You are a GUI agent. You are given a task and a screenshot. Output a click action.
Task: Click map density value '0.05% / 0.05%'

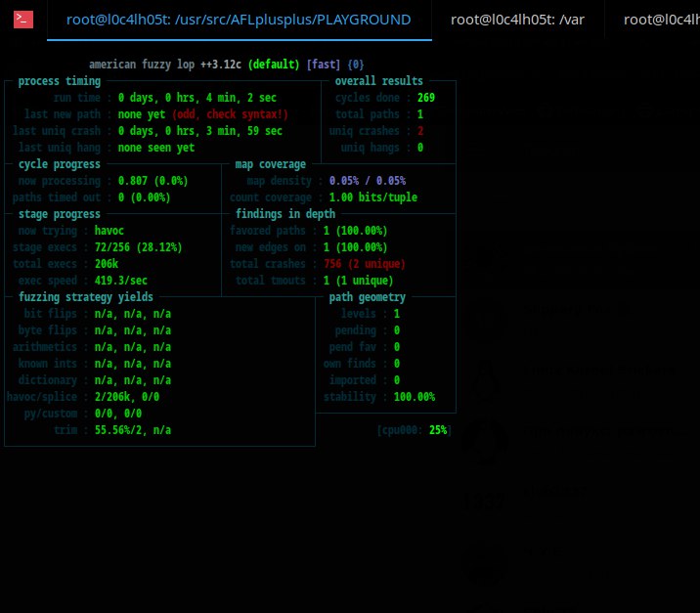[368, 181]
